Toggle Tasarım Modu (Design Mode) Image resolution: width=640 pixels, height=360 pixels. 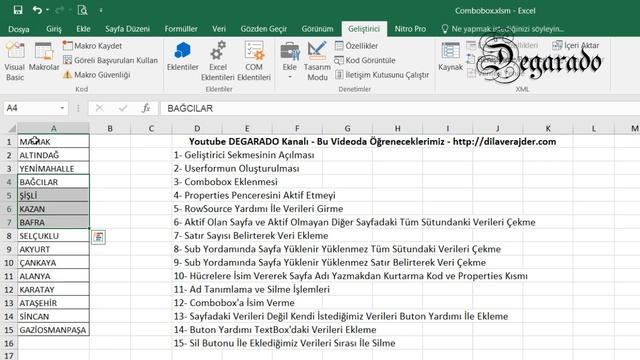(x=317, y=61)
